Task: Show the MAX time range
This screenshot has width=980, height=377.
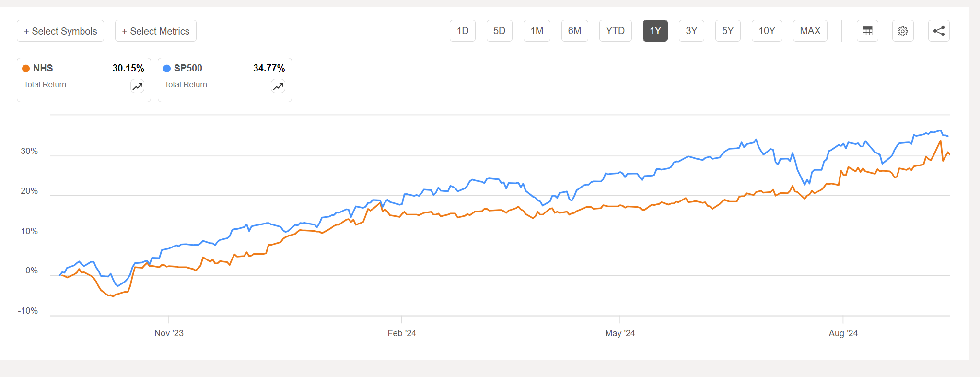Action: point(810,31)
